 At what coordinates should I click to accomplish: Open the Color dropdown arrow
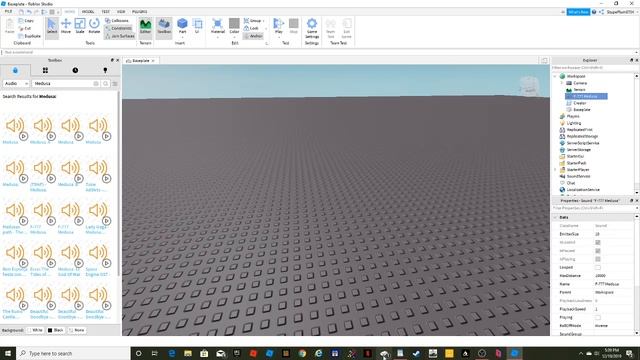point(234,37)
